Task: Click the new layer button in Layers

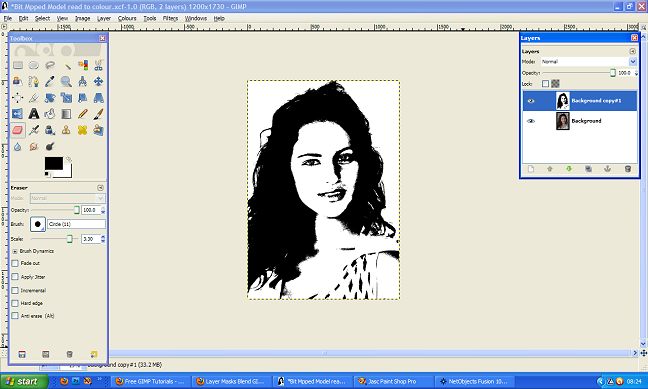Action: click(x=531, y=169)
